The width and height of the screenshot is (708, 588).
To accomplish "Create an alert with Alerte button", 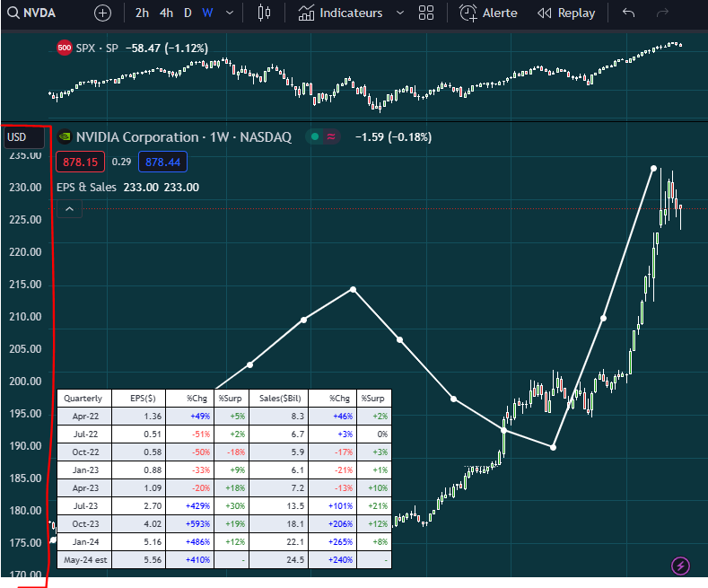I will click(x=488, y=13).
